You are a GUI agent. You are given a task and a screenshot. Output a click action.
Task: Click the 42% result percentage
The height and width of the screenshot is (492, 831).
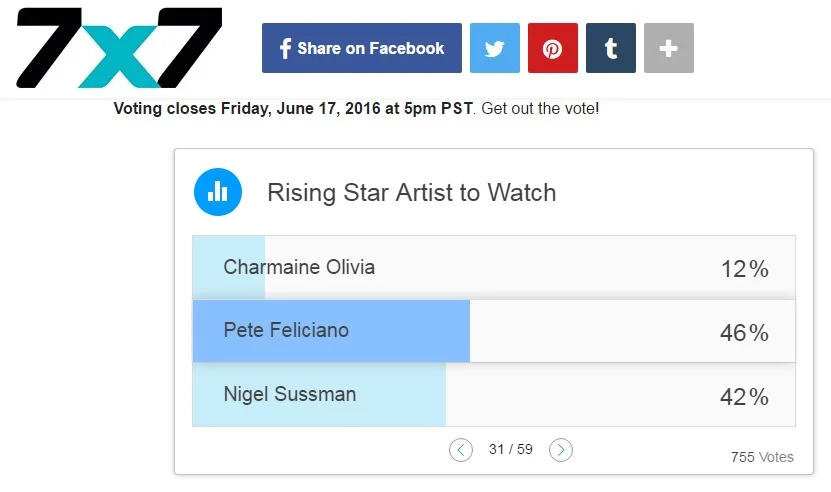point(744,397)
